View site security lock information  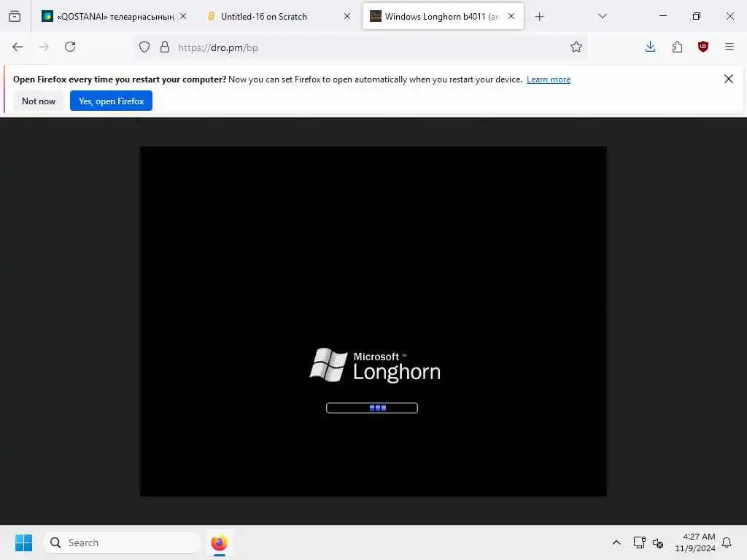pos(165,47)
